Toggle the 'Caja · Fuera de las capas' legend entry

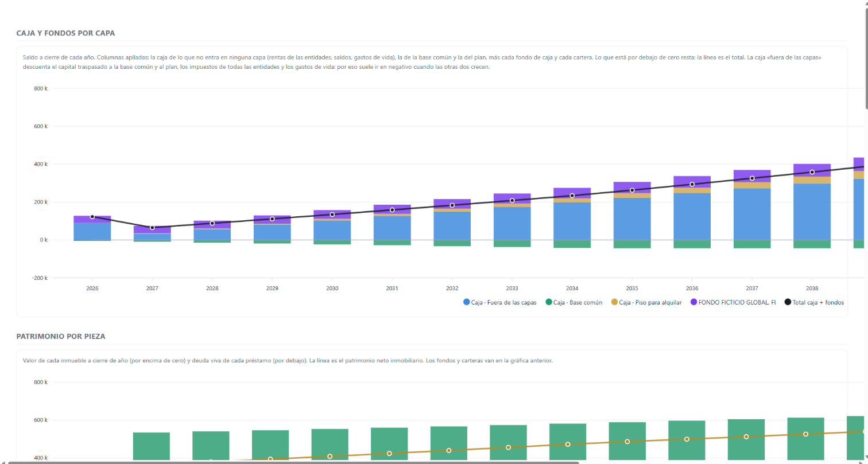(x=499, y=302)
